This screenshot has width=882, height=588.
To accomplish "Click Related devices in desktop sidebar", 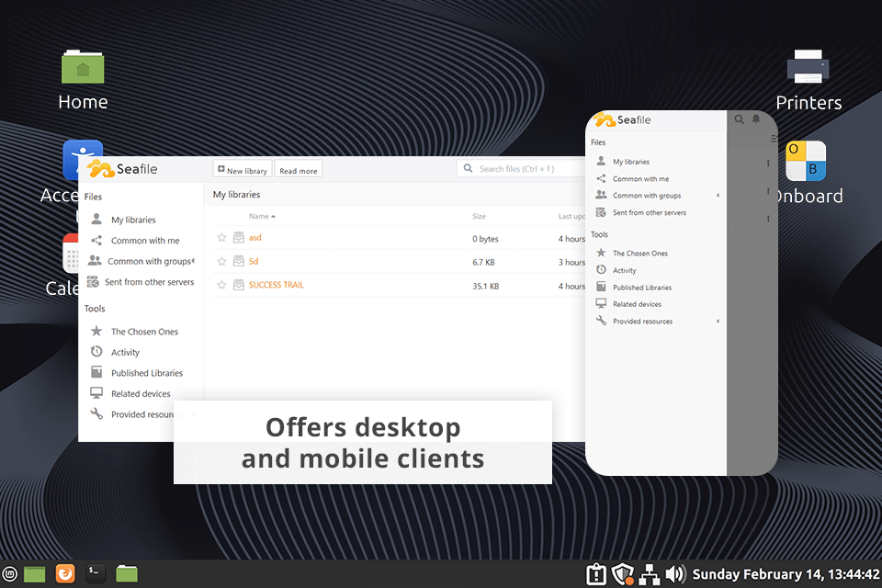I will point(141,394).
